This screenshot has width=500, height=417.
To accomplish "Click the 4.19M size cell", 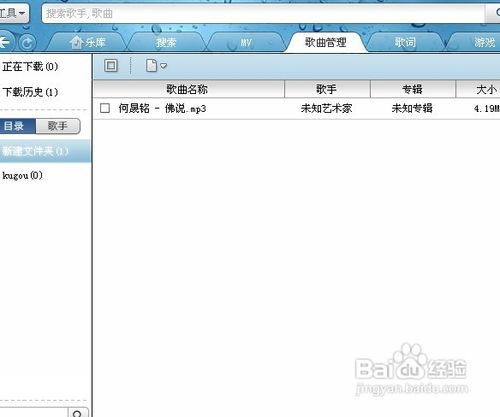I will pos(487,108).
